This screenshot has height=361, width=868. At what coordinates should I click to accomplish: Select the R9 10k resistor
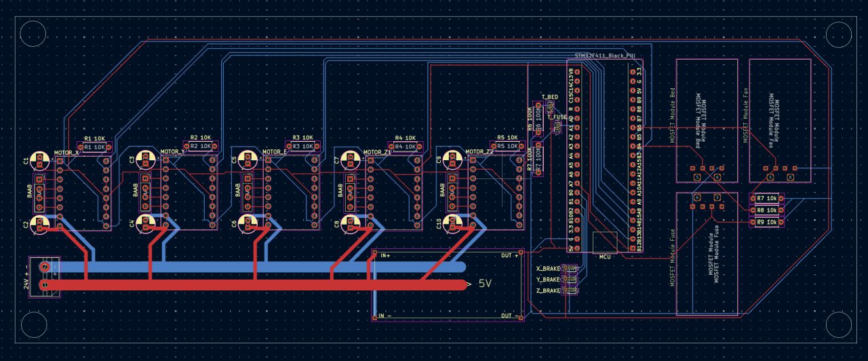(767, 222)
